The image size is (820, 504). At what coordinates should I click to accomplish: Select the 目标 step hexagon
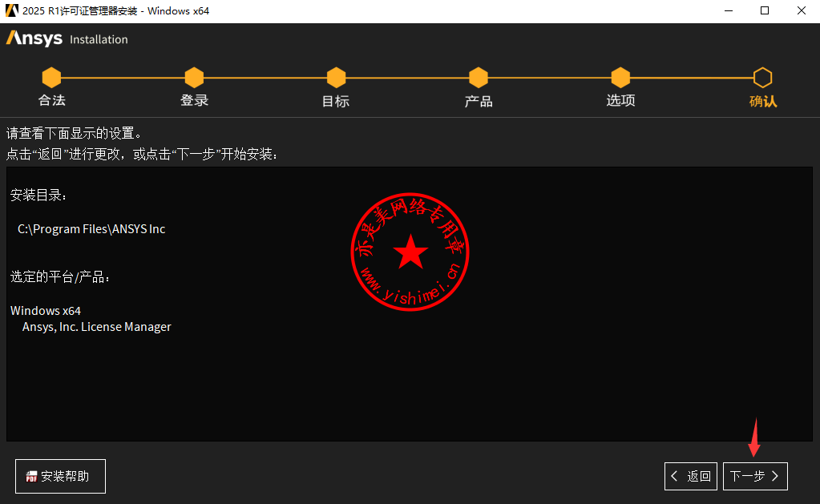point(337,78)
